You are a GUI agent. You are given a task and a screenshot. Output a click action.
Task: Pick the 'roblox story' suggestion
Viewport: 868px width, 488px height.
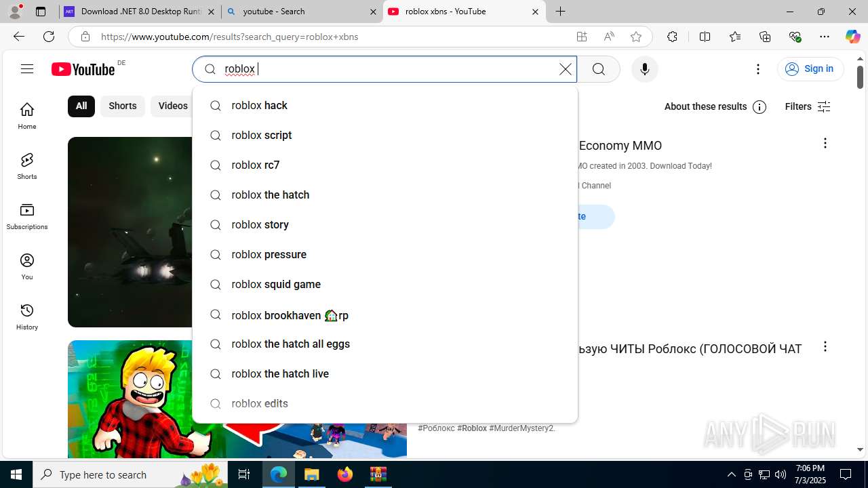385,224
